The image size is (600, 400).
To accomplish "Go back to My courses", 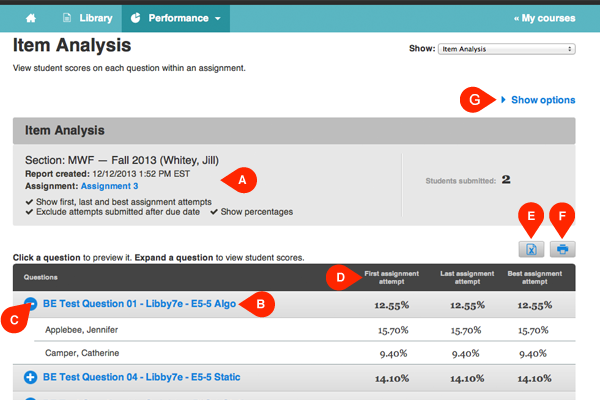I will pyautogui.click(x=545, y=18).
